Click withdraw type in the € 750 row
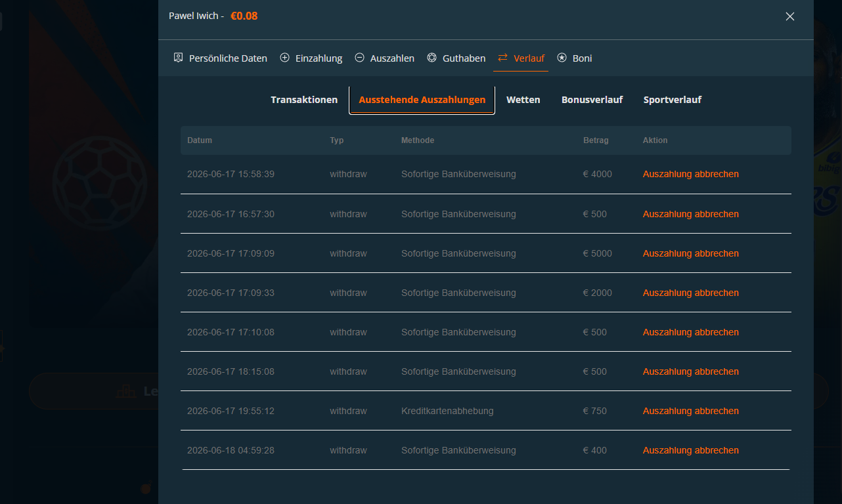This screenshot has height=504, width=842. pos(348,411)
